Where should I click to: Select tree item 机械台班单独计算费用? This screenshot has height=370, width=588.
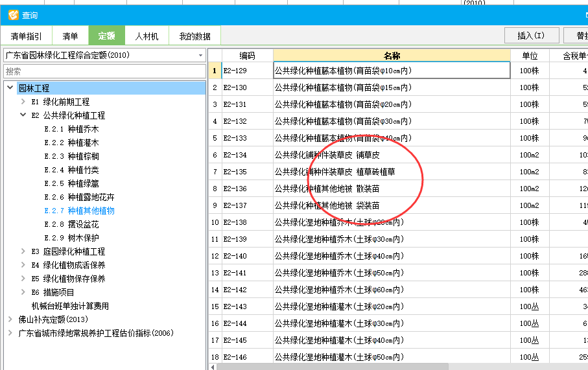point(70,306)
